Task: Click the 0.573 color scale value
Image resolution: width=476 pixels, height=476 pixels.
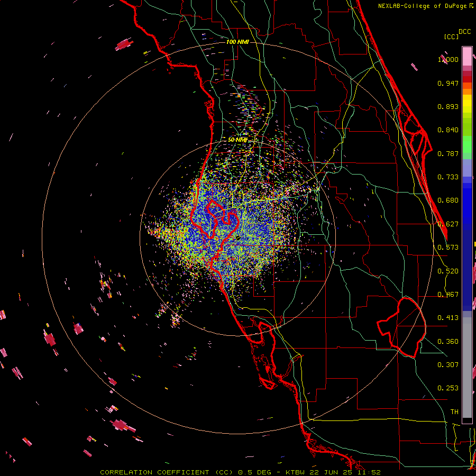Action: click(448, 248)
